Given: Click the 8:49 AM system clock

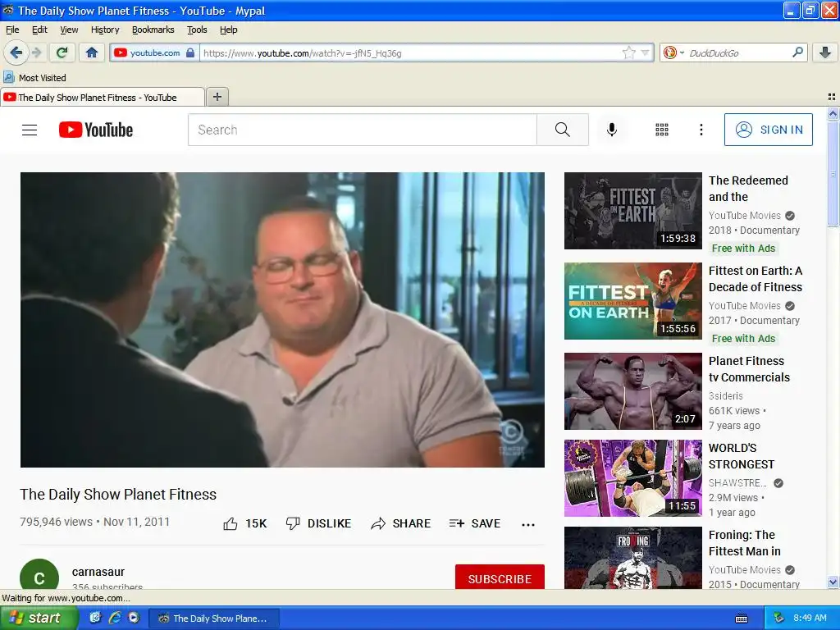Looking at the screenshot, I should pos(810,618).
